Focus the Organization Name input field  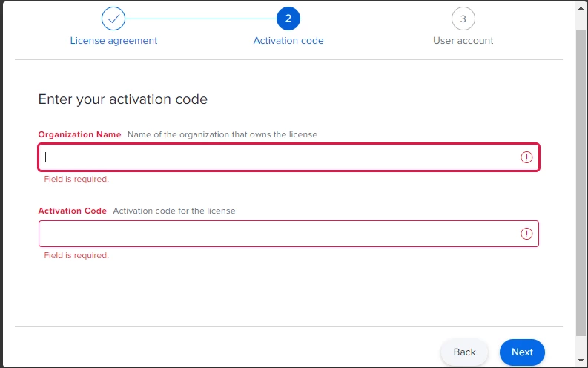point(288,157)
